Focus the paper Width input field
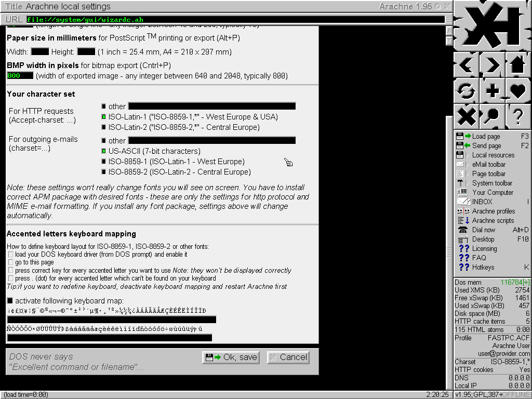The width and height of the screenshot is (532, 399). 40,52
